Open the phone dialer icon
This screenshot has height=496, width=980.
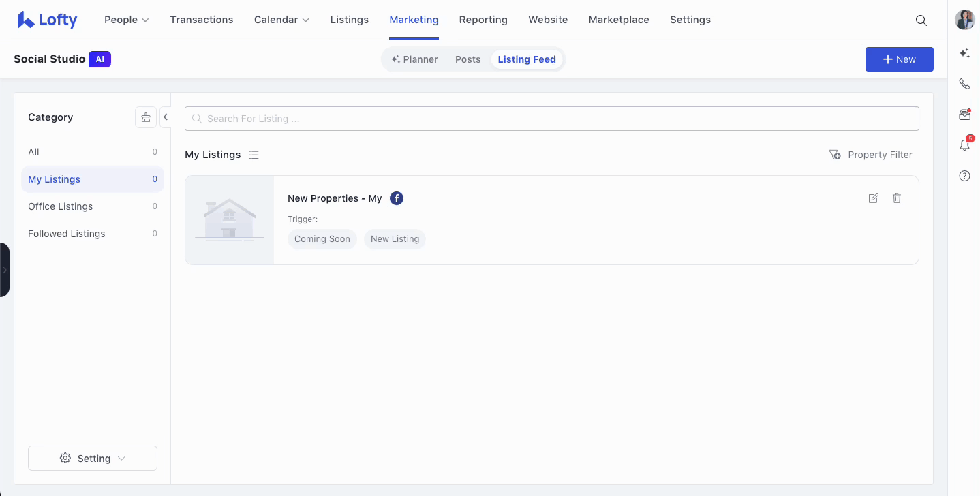click(964, 84)
